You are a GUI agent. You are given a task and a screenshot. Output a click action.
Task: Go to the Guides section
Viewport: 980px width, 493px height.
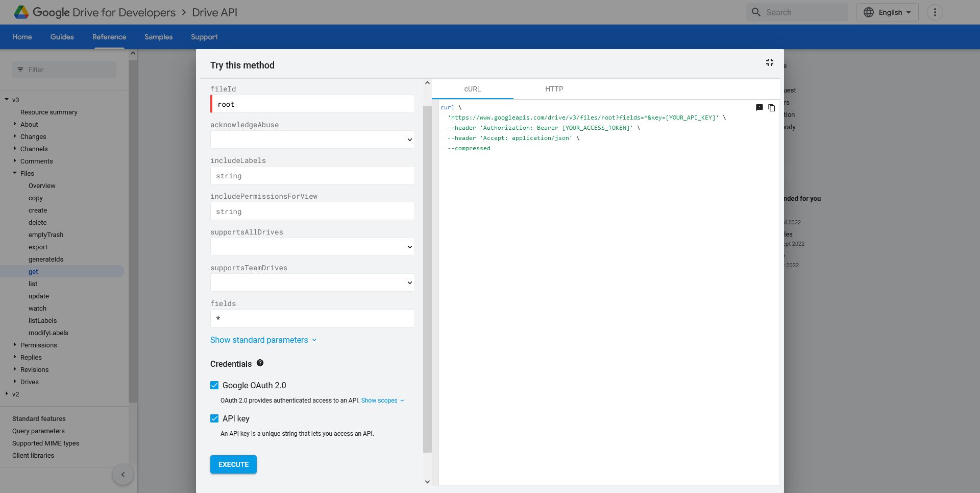point(62,37)
